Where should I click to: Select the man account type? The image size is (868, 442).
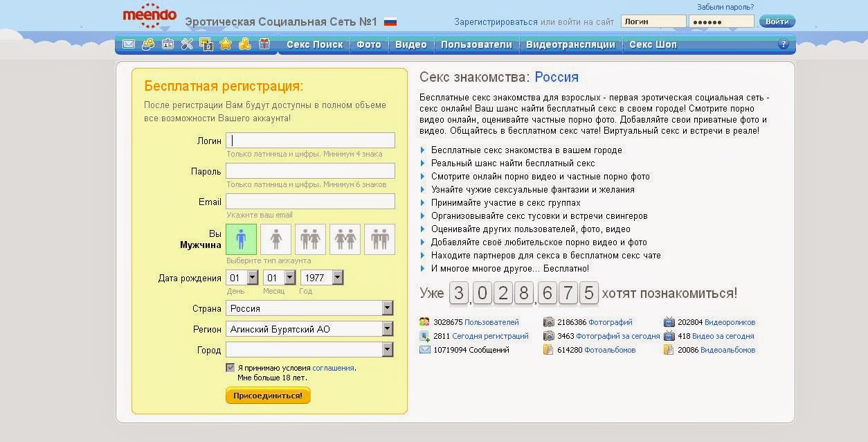(x=241, y=239)
